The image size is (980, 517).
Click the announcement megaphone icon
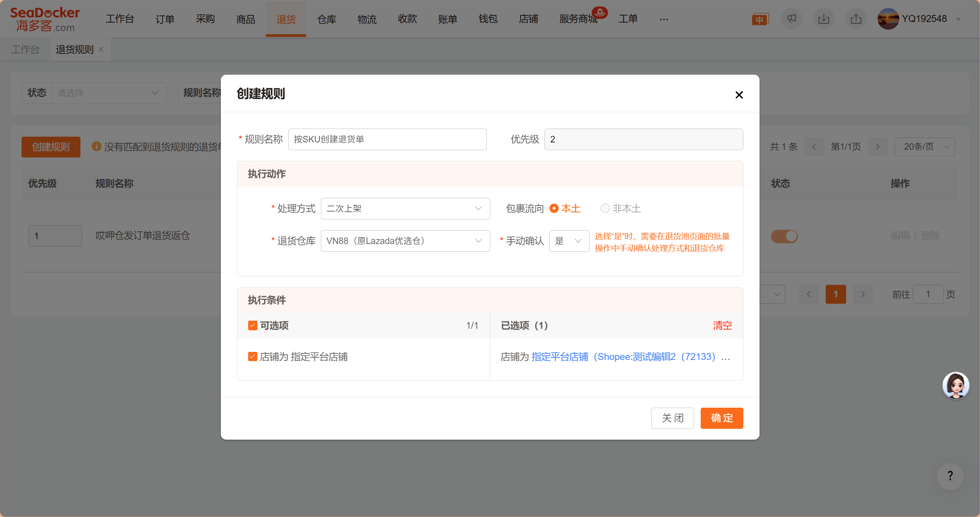pyautogui.click(x=791, y=19)
